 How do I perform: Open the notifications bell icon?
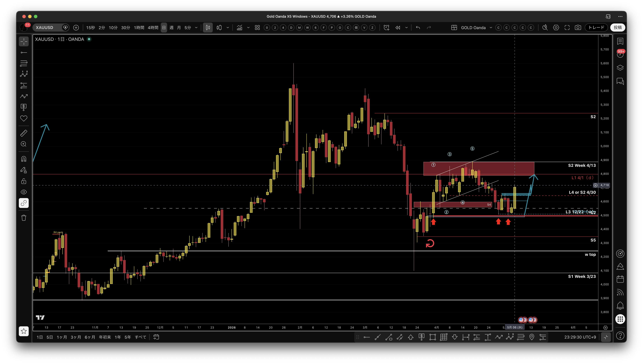pos(620,306)
